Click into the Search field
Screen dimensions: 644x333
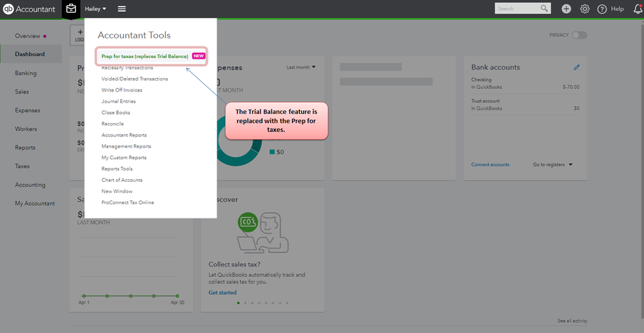(x=518, y=8)
